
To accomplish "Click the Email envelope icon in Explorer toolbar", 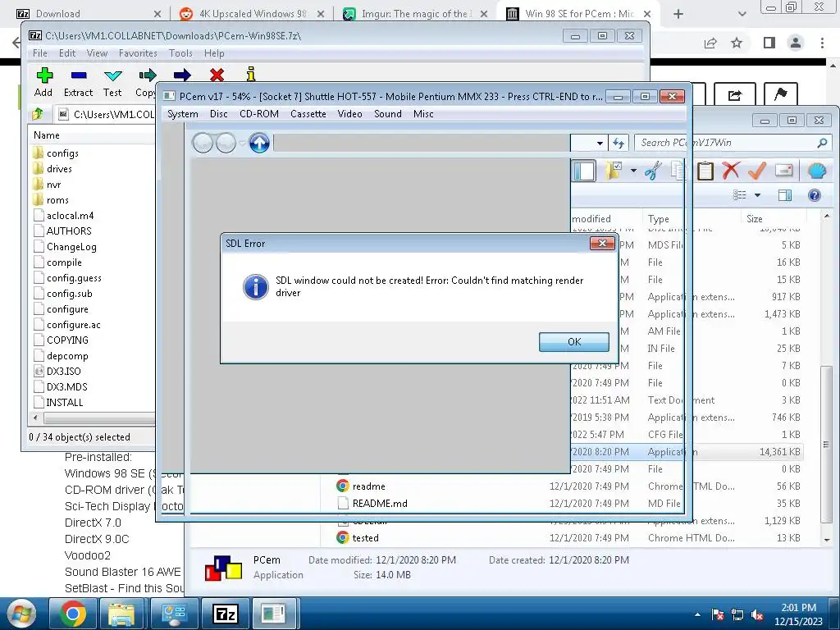I will pyautogui.click(x=783, y=171).
